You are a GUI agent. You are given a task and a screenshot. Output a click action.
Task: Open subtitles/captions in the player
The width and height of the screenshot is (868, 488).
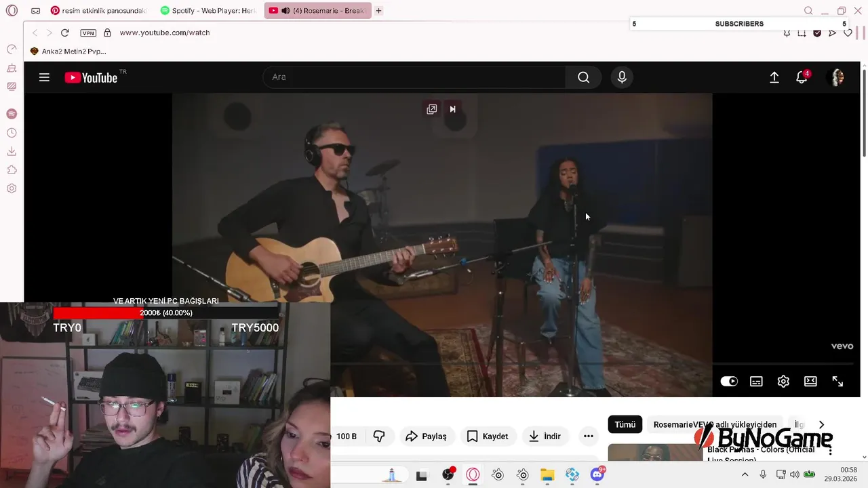[756, 382]
